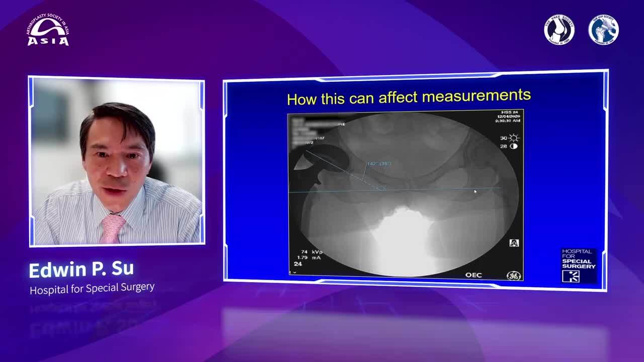This screenshot has width=644, height=362.
Task: Click the horizontal reference line on the X-ray
Action: click(395, 190)
